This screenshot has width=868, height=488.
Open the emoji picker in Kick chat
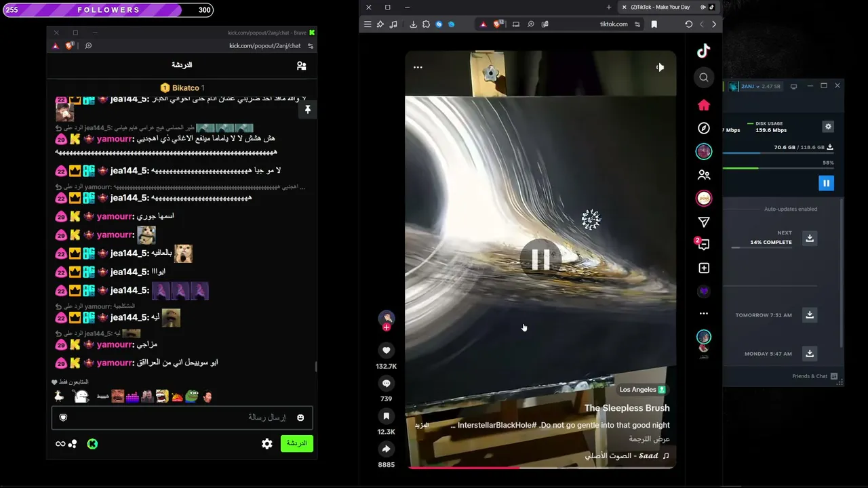(300, 418)
